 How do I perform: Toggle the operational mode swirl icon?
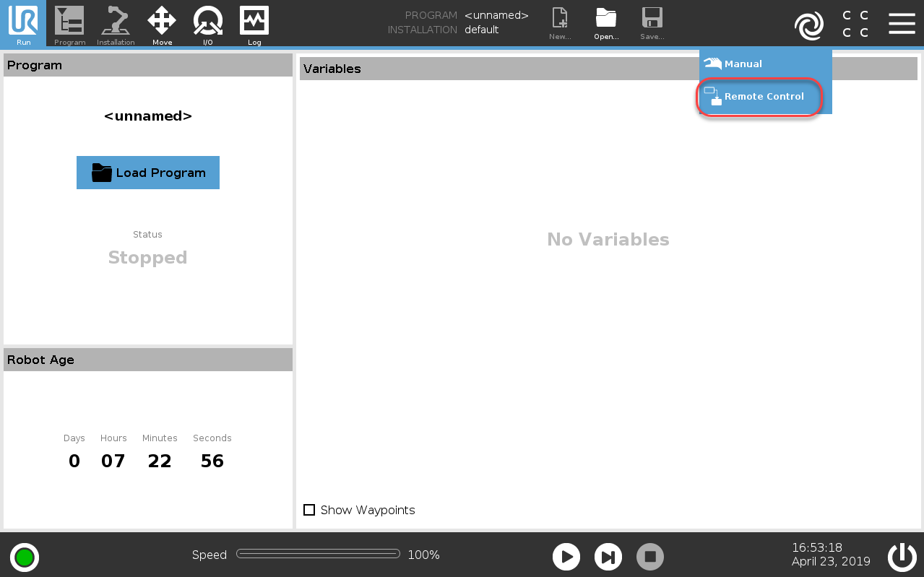click(808, 26)
